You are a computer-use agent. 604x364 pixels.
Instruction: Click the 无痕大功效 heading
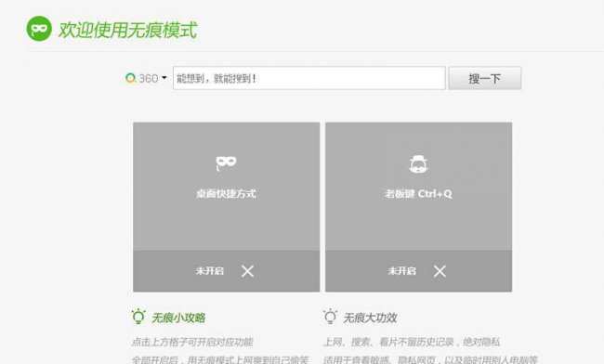coord(370,318)
